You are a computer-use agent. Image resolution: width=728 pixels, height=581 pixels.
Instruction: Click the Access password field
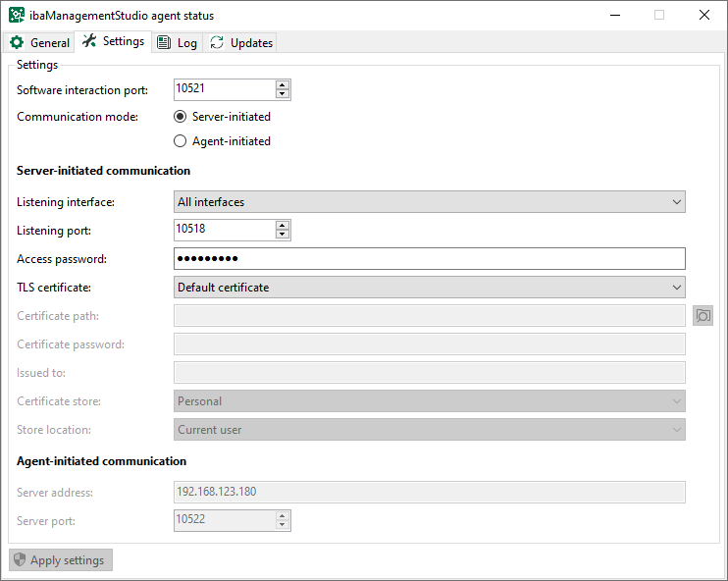tap(429, 259)
